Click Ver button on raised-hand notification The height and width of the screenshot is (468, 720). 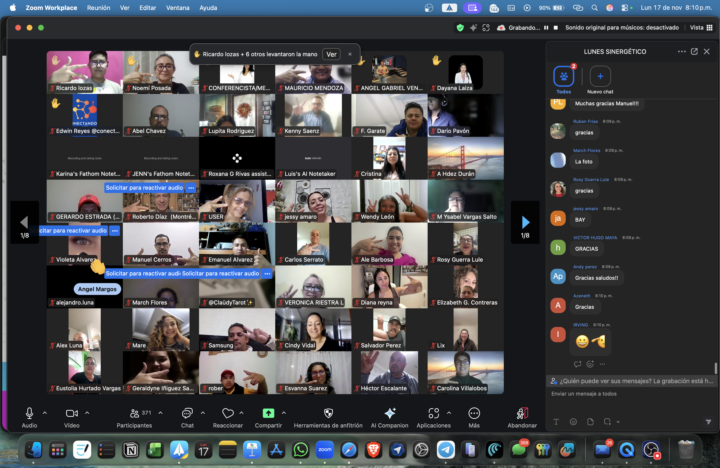tap(331, 54)
